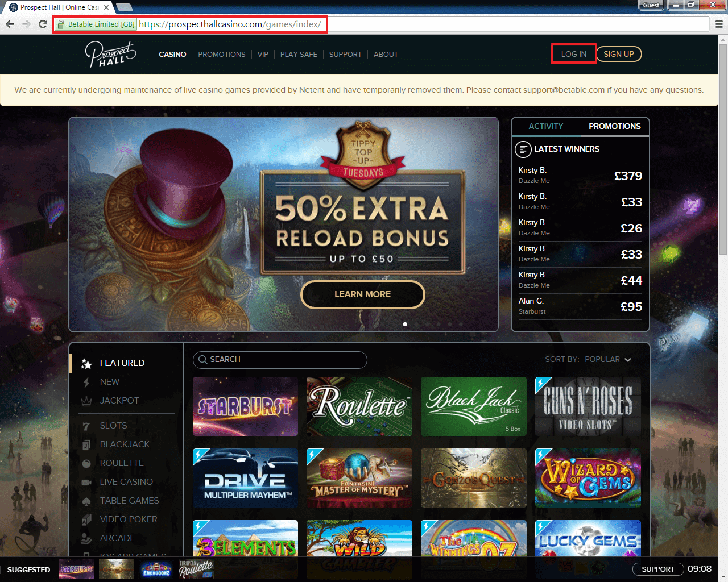
Task: Open the suggested Energoonz thumbnail
Action: tap(156, 569)
